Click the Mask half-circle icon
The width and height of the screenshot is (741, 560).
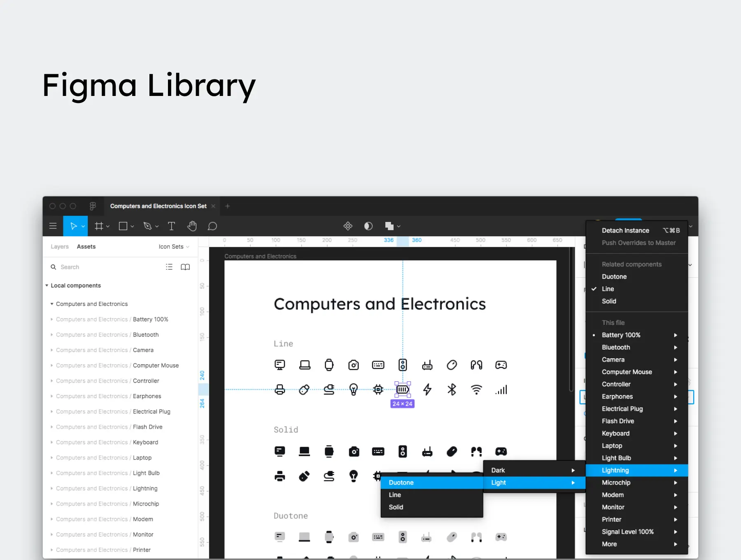[368, 226]
